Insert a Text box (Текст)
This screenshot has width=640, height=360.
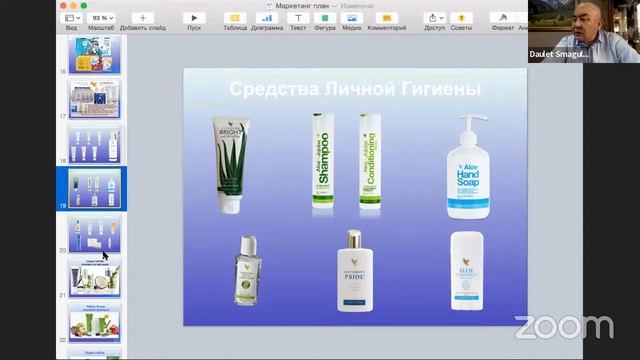[x=298, y=18]
